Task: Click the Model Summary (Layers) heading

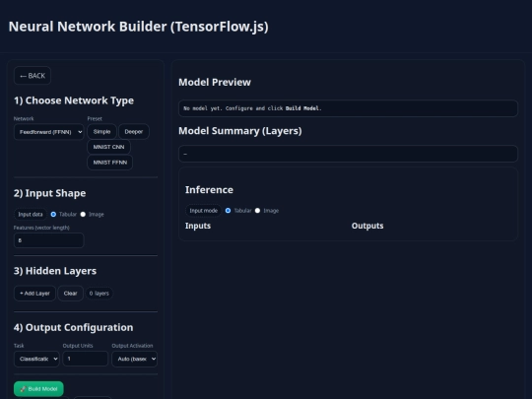Action: [240, 131]
